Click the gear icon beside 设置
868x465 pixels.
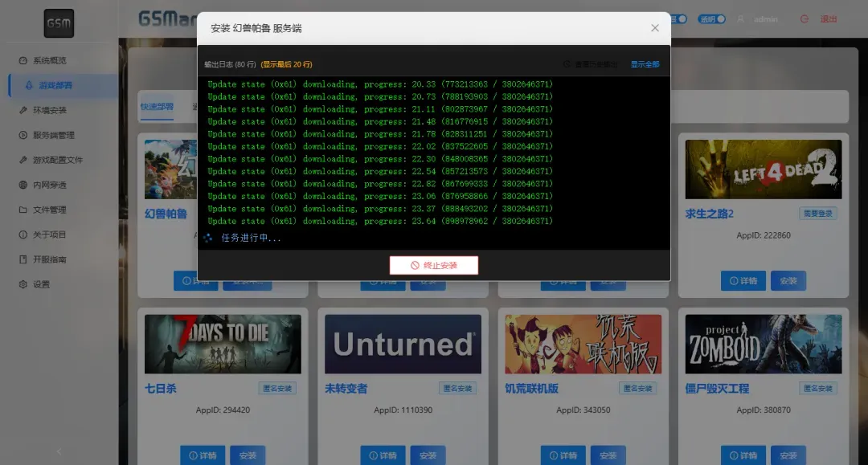click(x=23, y=284)
